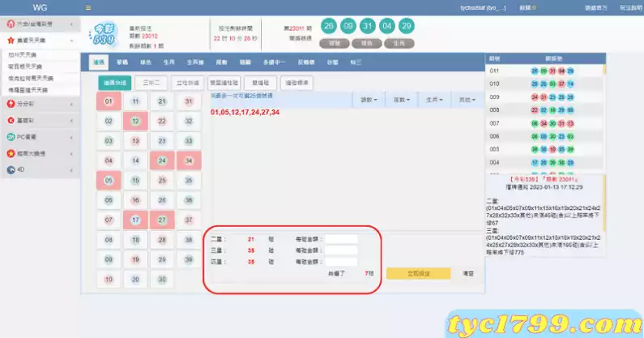Click drawn ball 26 in header

click(x=329, y=26)
